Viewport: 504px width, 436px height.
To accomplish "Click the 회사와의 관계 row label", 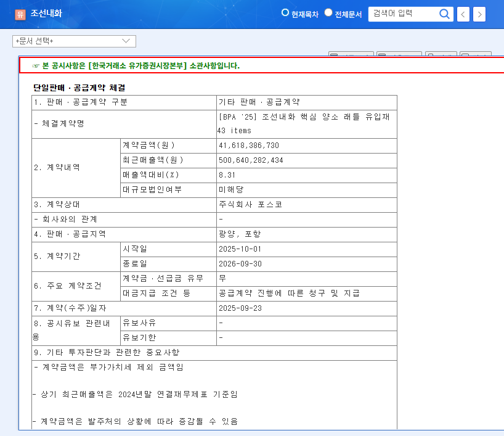I will coord(124,220).
